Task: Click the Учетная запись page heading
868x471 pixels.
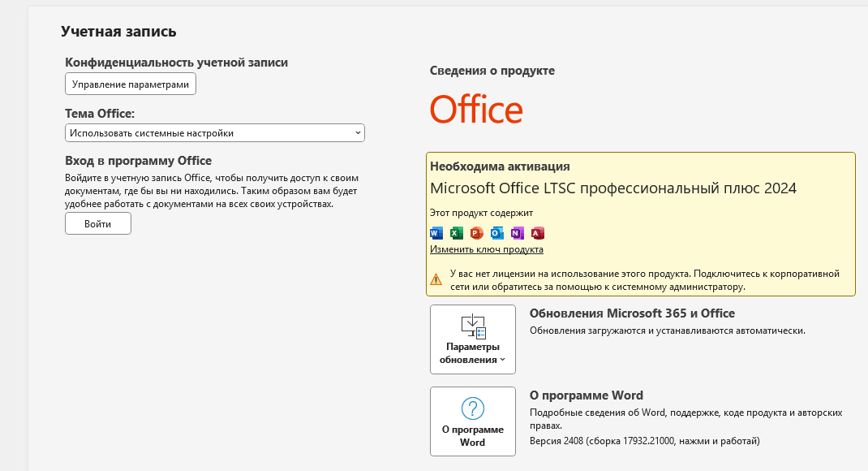Action: 118,32
